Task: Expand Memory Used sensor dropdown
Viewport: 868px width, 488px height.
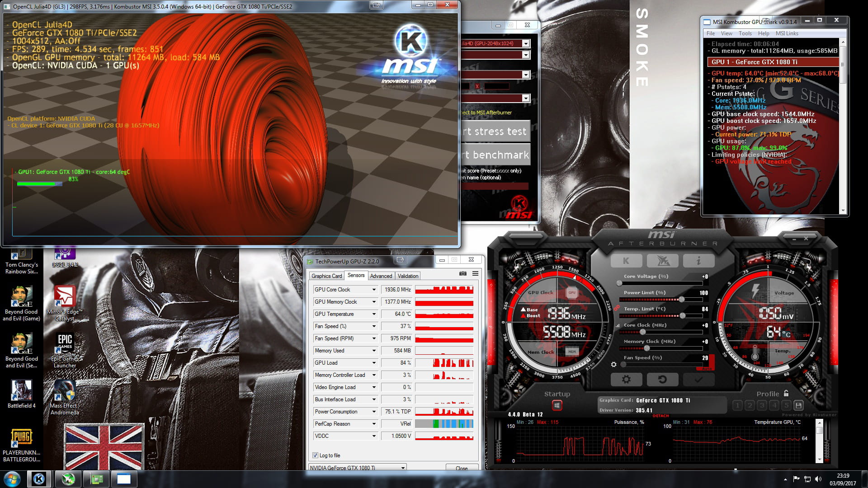Action: [x=374, y=351]
